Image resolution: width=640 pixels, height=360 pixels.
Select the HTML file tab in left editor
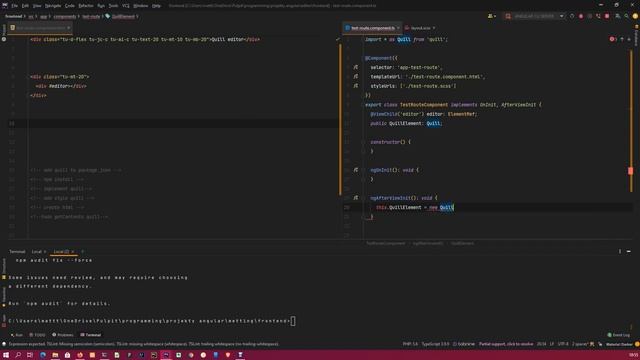click(x=40, y=28)
